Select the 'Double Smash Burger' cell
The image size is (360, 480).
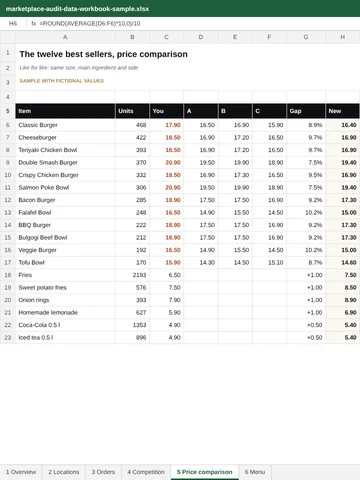click(x=65, y=162)
